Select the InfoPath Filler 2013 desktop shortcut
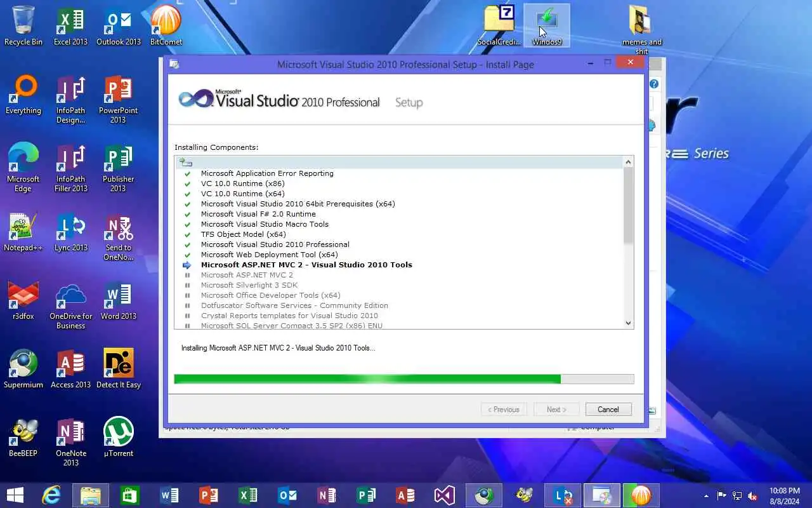812x508 pixels. [x=71, y=168]
